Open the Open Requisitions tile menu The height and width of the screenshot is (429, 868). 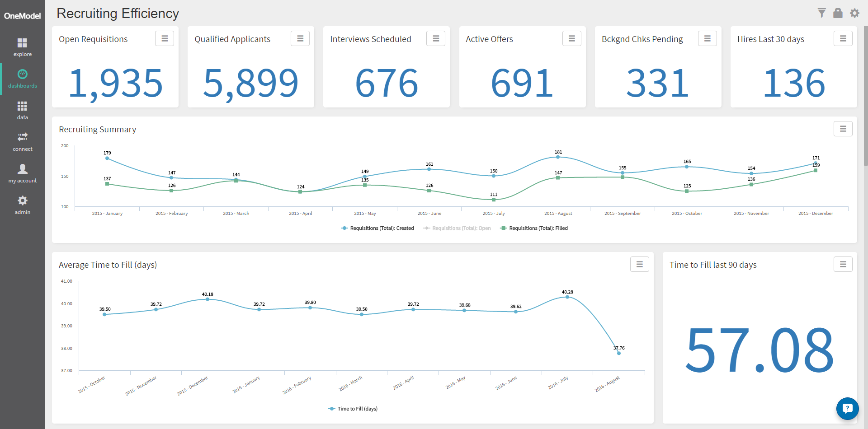[165, 39]
